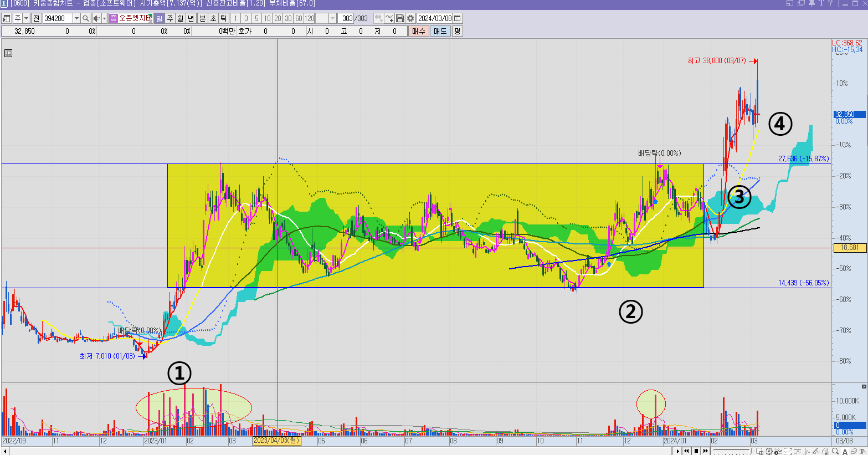Select interval 5 button
The height and width of the screenshot is (455, 868).
(256, 18)
